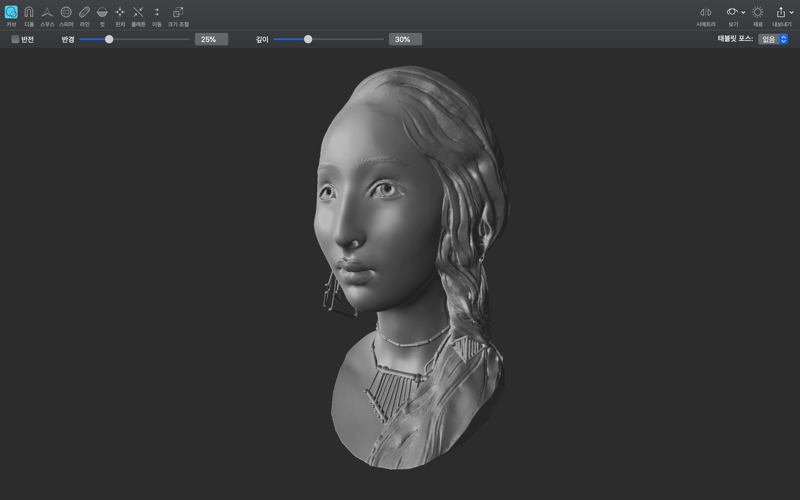This screenshot has height=500, width=800.
Task: Click the 깊이 (Depth) slider track
Action: click(345, 39)
